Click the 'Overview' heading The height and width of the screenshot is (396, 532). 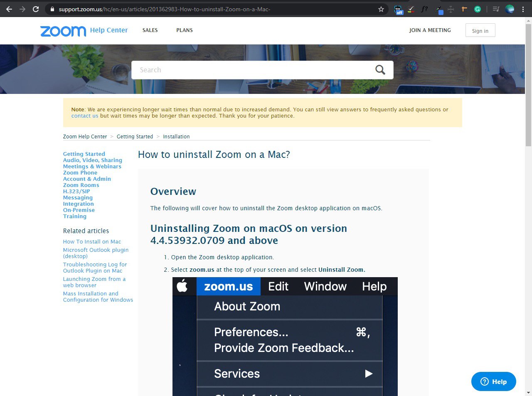pos(173,192)
